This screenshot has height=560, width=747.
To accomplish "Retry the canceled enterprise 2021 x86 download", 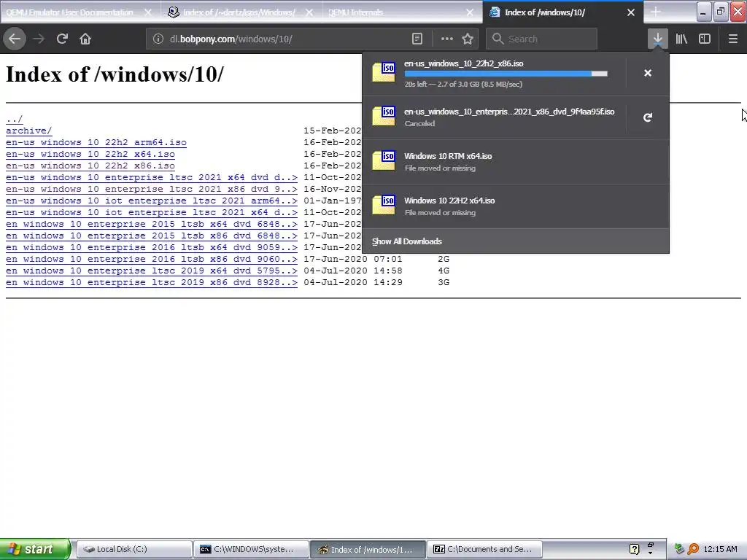I will pyautogui.click(x=648, y=117).
